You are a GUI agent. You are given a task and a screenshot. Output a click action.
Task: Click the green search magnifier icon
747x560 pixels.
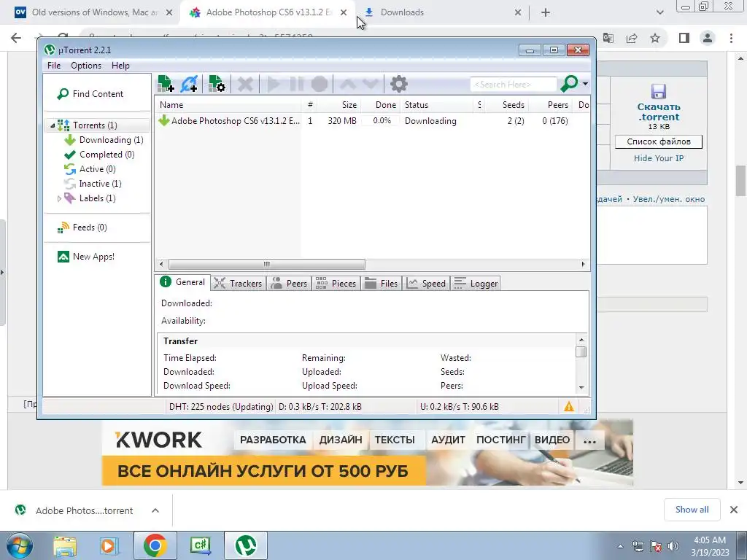(569, 84)
